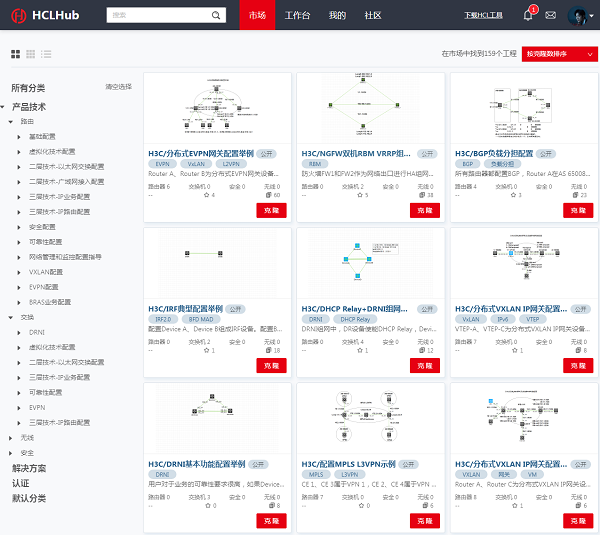Viewport: 600px width, 535px height.
Task: Switch to list view layout
Action: 46,54
